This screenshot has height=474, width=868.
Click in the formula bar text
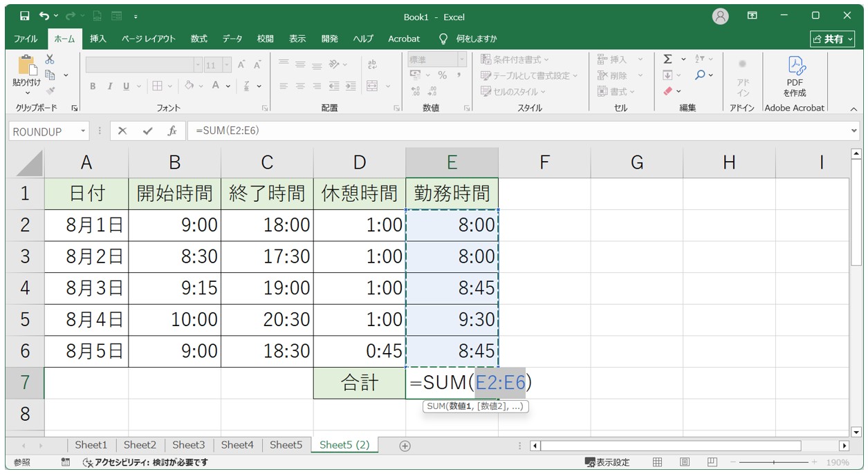point(228,131)
